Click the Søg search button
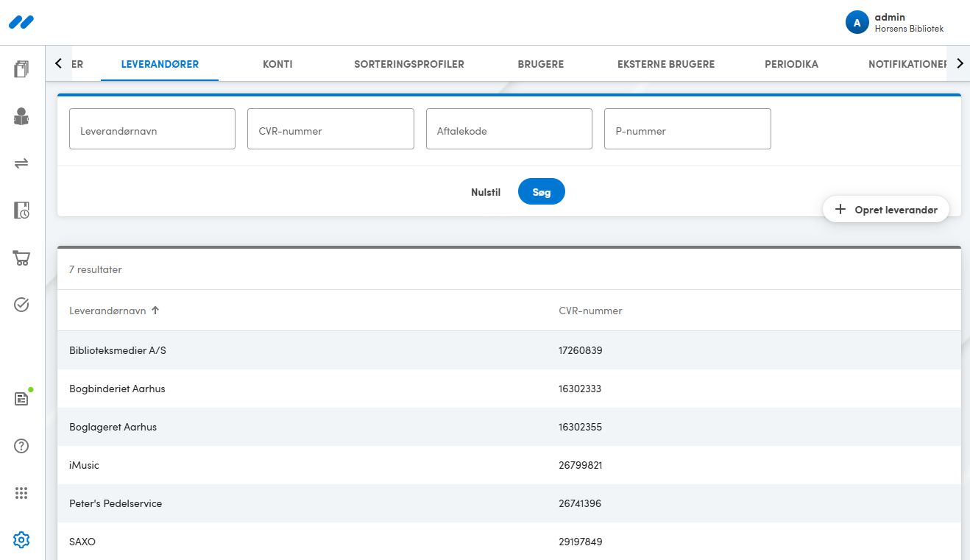The image size is (970, 560). pos(542,192)
